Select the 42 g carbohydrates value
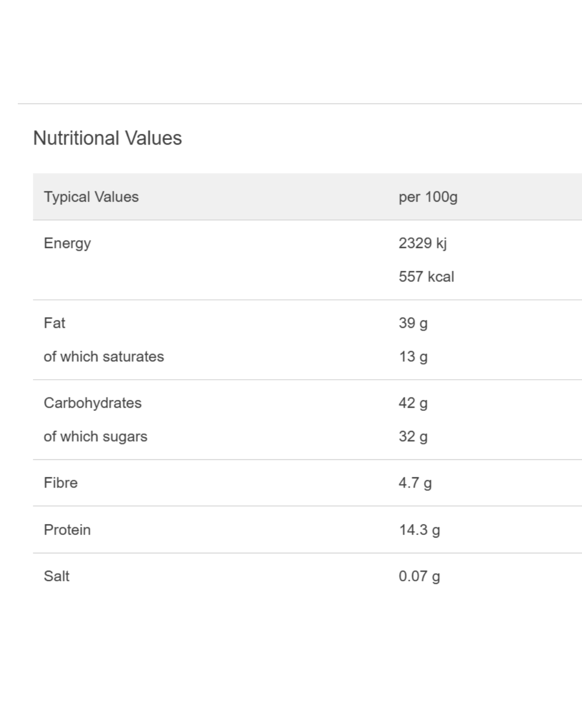This screenshot has width=582, height=728. (413, 403)
